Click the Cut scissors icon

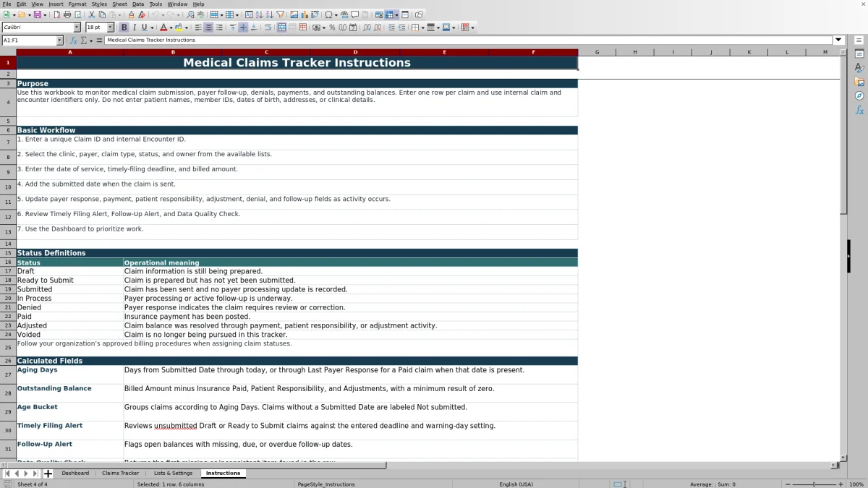[91, 14]
